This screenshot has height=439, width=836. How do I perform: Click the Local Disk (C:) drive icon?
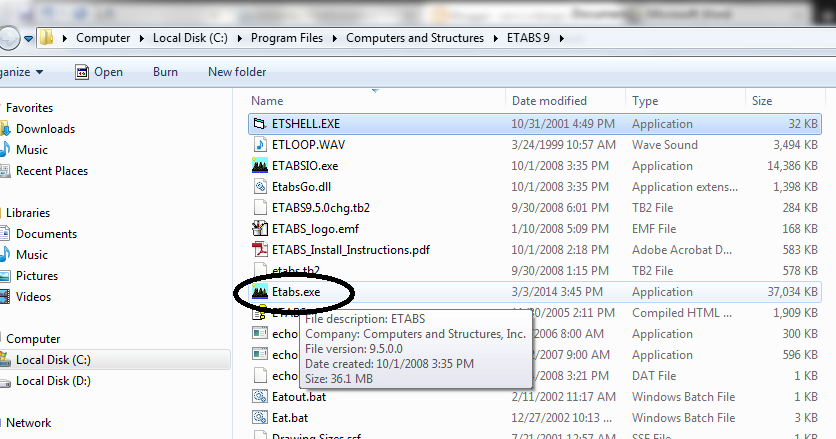tap(5, 360)
